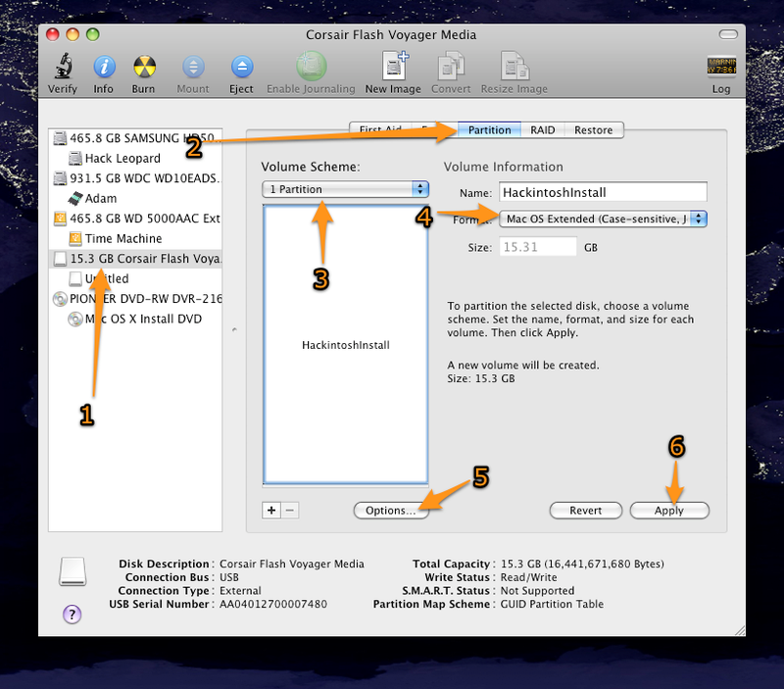This screenshot has width=784, height=689.
Task: Click the disk icon beside Disk Description
Action: coord(73,571)
